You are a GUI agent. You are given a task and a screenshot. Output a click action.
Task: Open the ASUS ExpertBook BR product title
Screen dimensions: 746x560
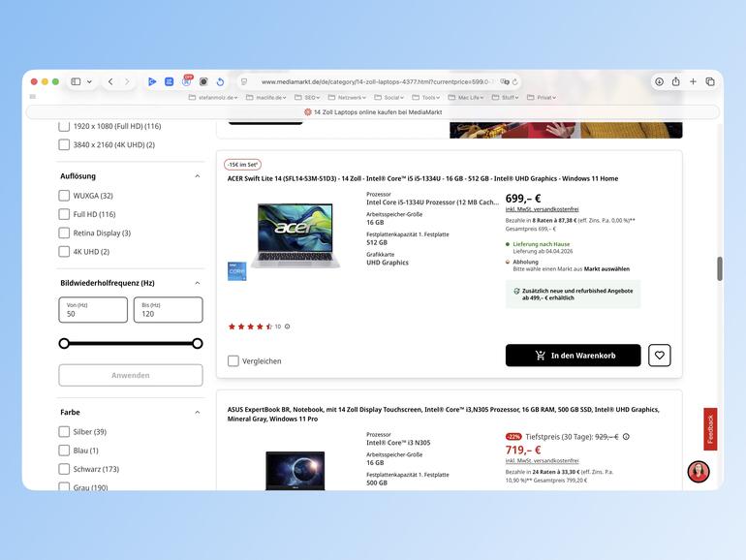coord(444,414)
